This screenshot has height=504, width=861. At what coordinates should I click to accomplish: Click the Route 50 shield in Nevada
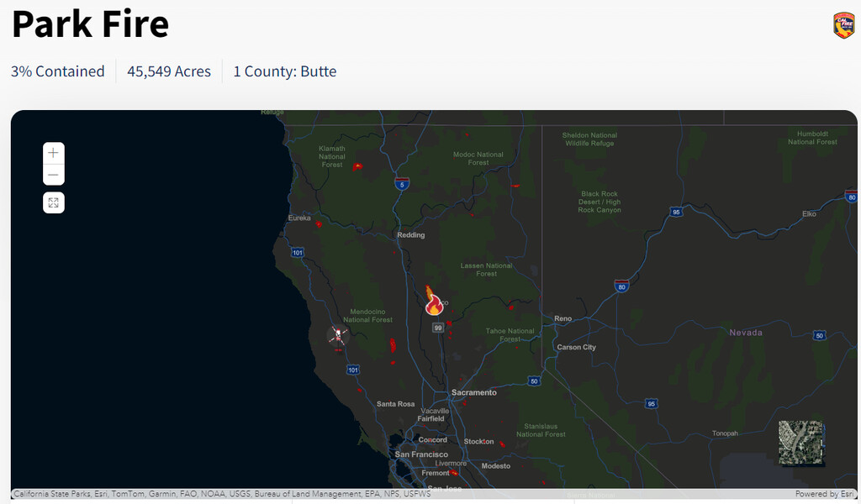click(x=819, y=336)
